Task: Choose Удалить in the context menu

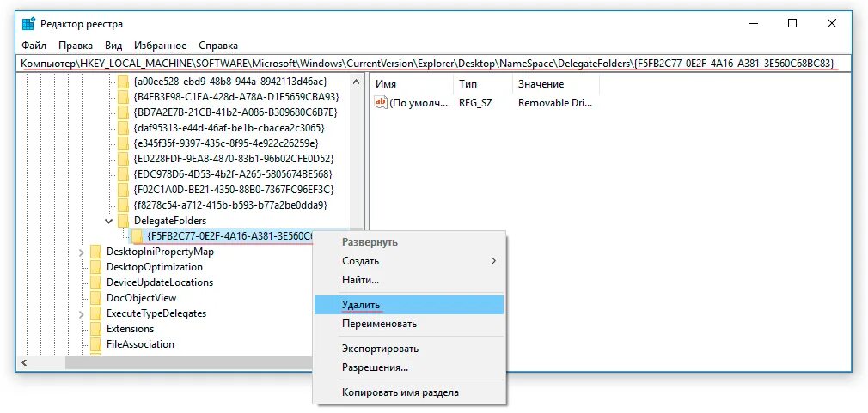Action: tap(408, 305)
